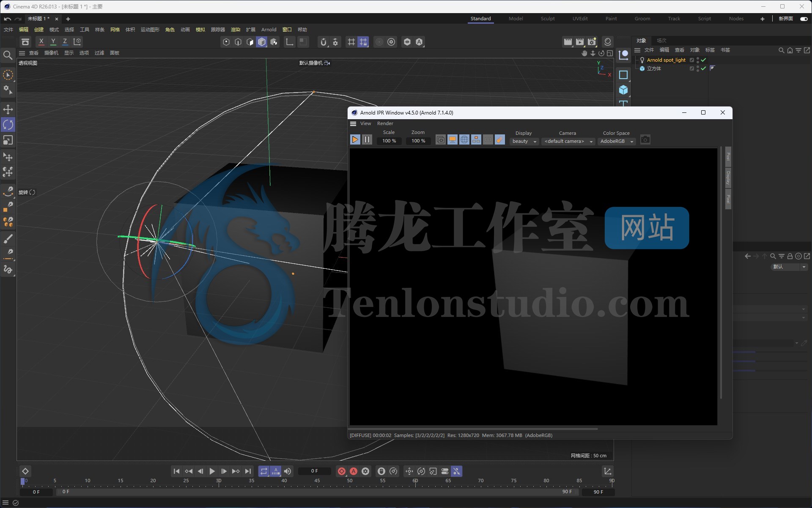
Task: Click the search magnifier icon at top left
Action: (x=8, y=55)
